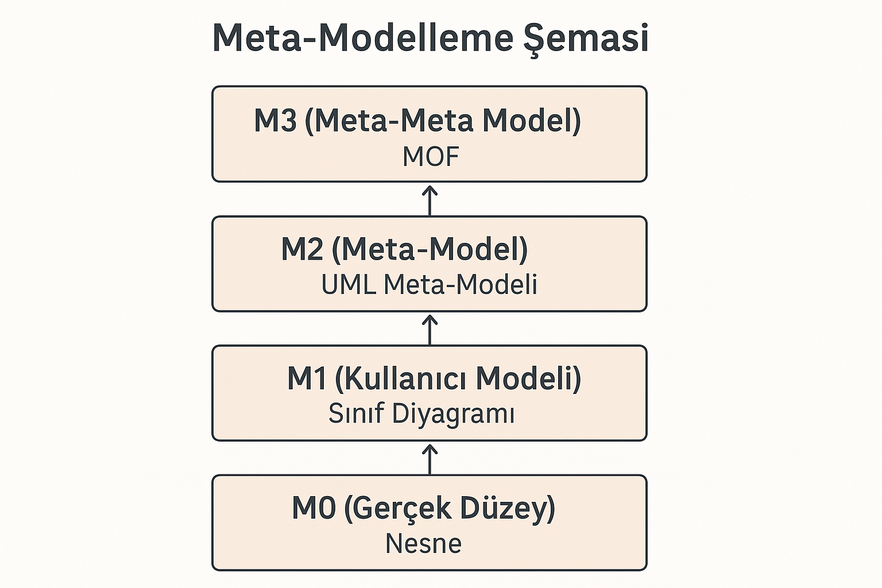The height and width of the screenshot is (588, 882).
Task: Select the word "Sınıf" in M1 box
Action: pos(355,413)
